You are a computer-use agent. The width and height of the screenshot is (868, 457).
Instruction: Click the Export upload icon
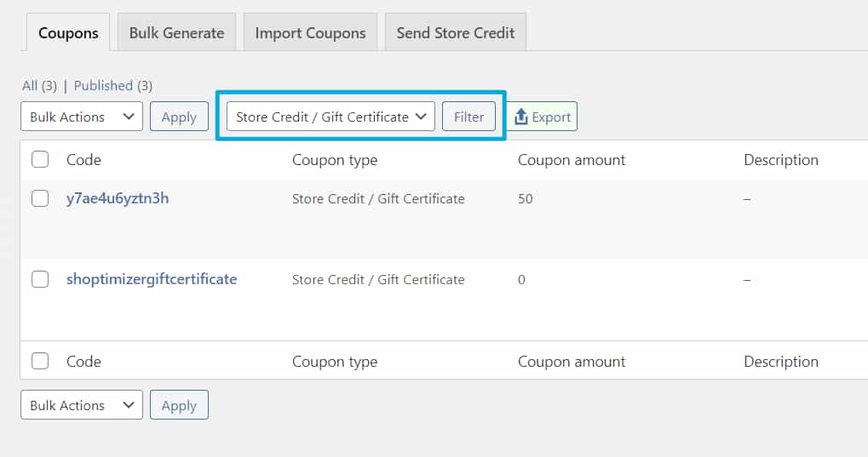click(x=520, y=117)
